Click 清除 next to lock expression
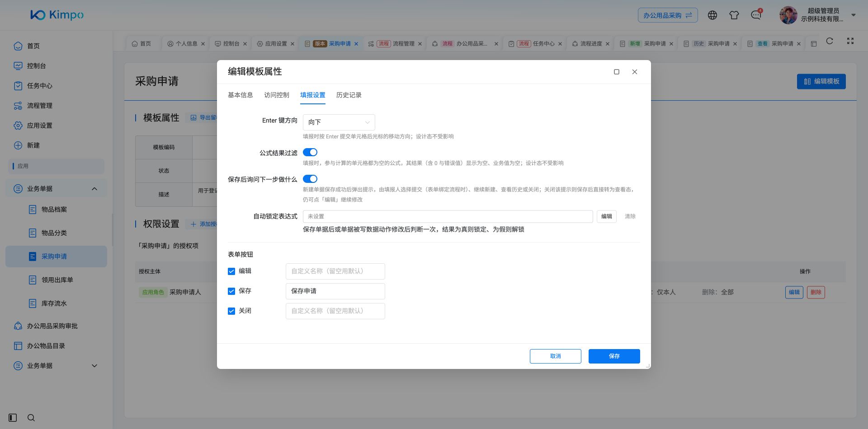Viewport: 868px width, 429px height. pos(630,217)
